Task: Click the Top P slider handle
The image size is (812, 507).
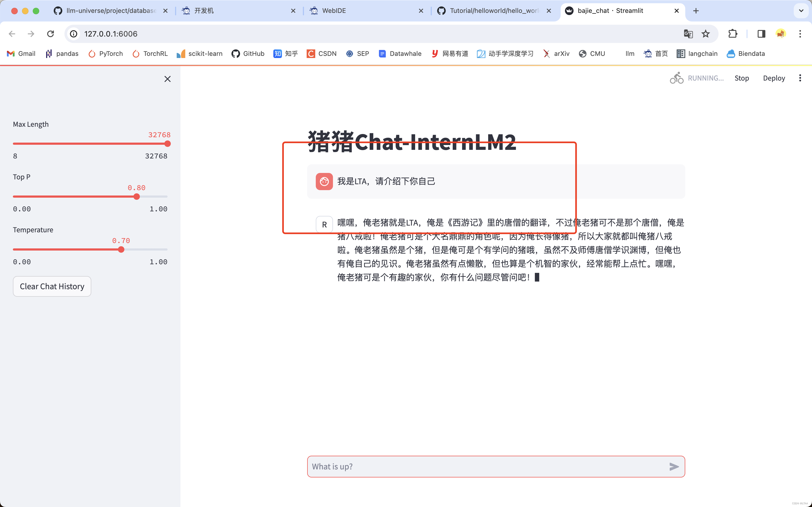Action: click(136, 197)
